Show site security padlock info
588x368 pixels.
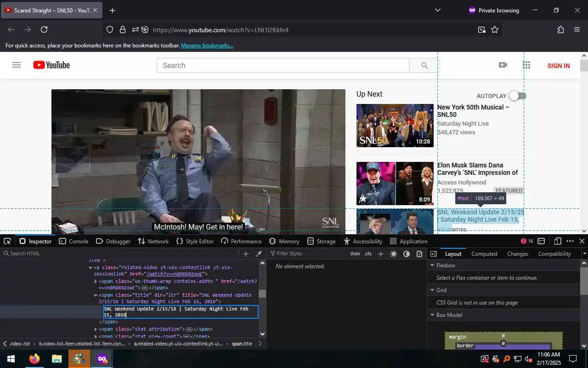click(x=123, y=29)
